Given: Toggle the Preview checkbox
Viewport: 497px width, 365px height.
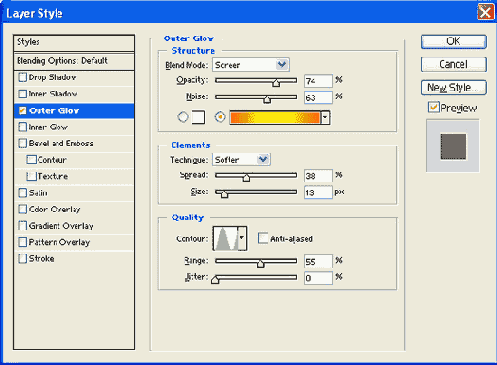Looking at the screenshot, I should coord(433,107).
